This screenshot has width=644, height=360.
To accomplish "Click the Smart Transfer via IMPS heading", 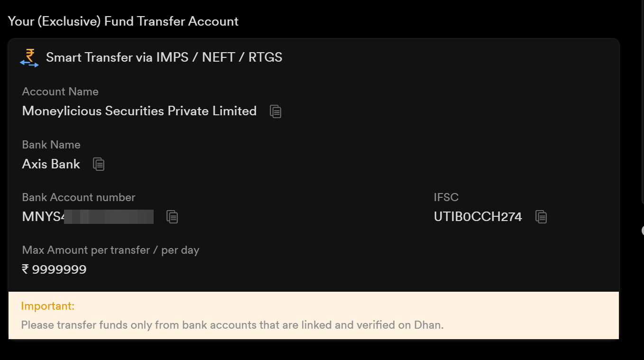I will tap(164, 57).
